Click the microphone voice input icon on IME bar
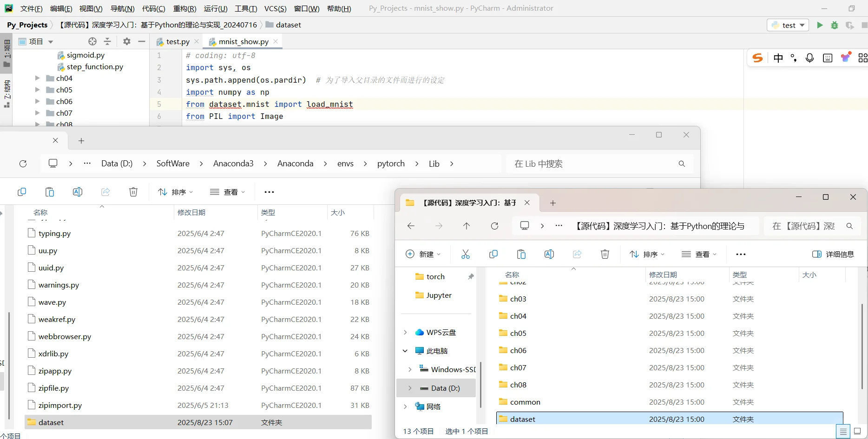Viewport: 868px width, 439px height. point(809,58)
